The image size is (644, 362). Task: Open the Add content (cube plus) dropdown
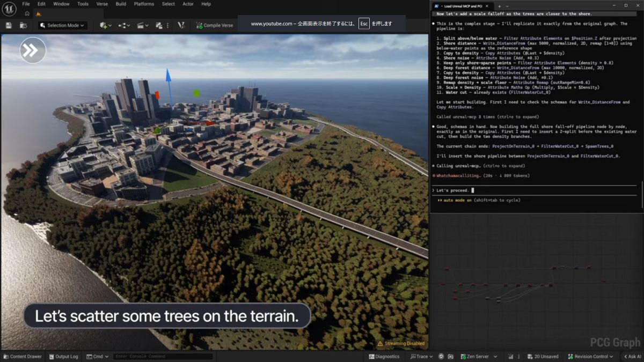click(x=106, y=25)
